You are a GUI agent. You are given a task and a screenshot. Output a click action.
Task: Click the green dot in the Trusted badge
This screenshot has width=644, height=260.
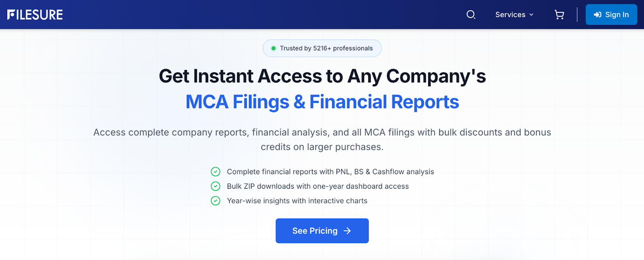coord(273,48)
